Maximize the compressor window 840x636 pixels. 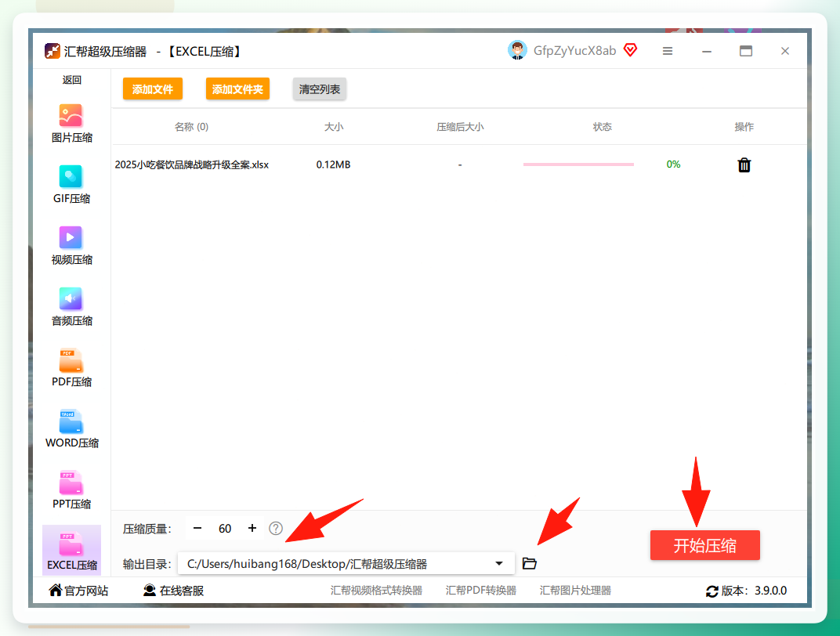(746, 51)
